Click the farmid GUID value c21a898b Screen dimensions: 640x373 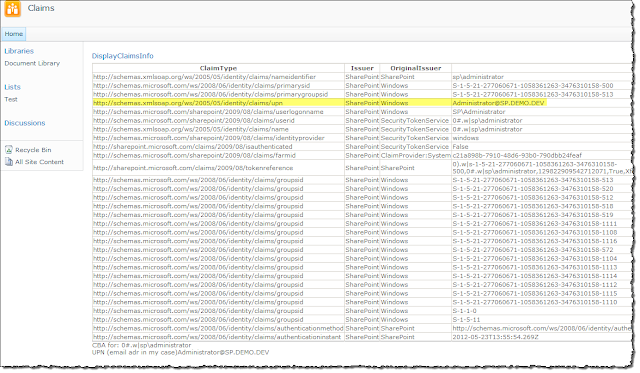517,155
